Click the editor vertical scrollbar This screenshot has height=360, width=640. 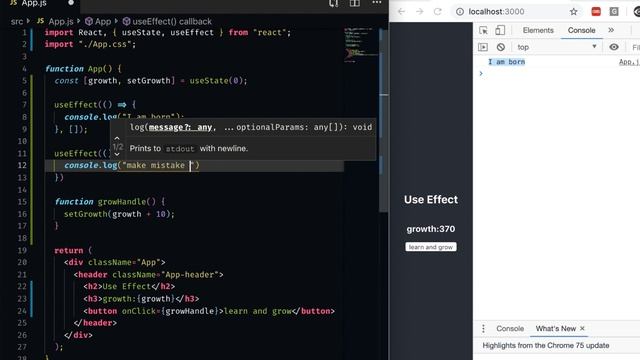(384, 122)
